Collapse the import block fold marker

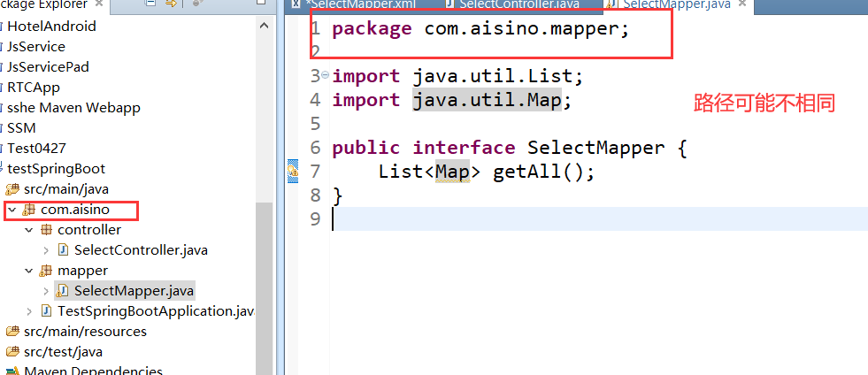(325, 74)
